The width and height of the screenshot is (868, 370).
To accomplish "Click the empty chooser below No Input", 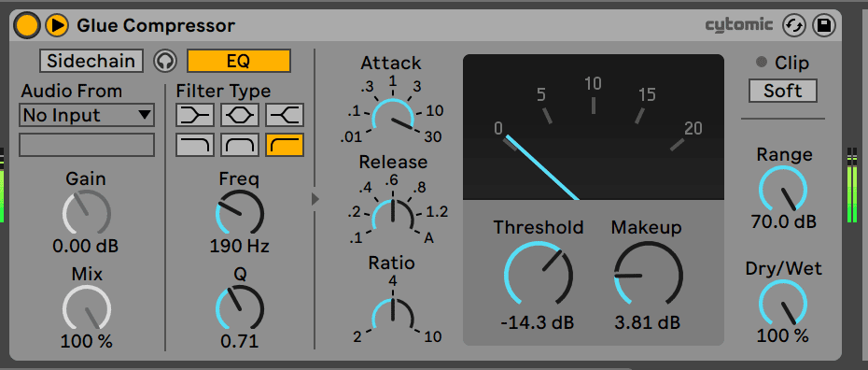I will pos(87,145).
